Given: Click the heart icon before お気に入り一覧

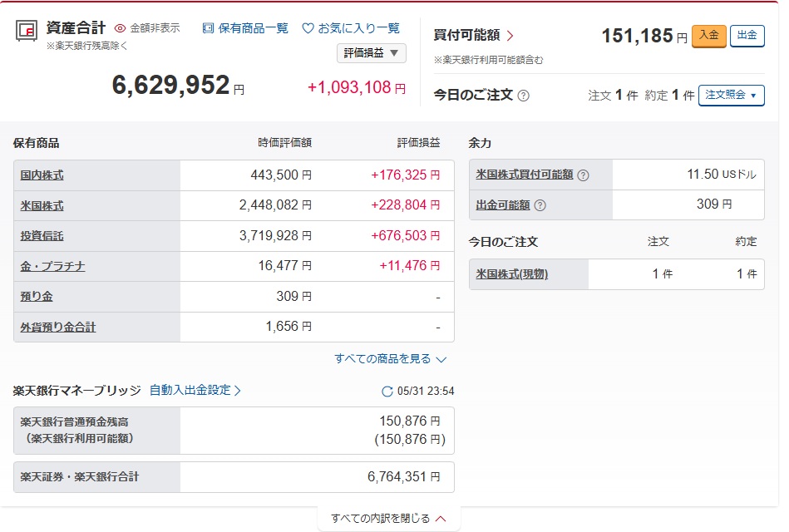Looking at the screenshot, I should point(308,28).
